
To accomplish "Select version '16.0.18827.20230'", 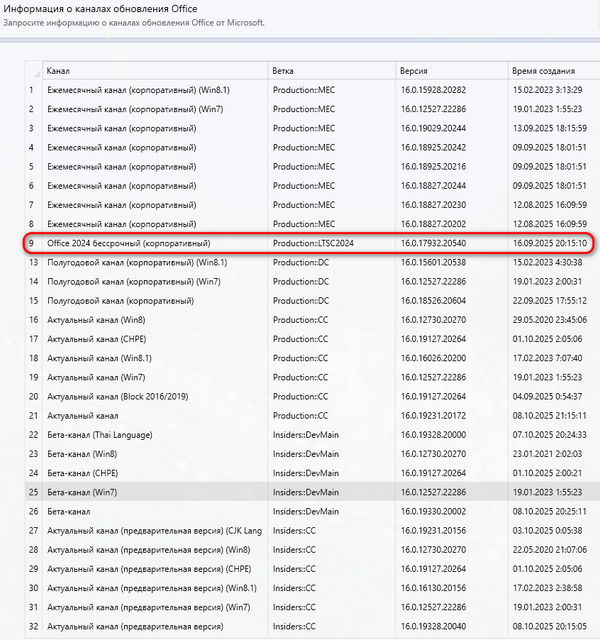I will tap(451, 205).
